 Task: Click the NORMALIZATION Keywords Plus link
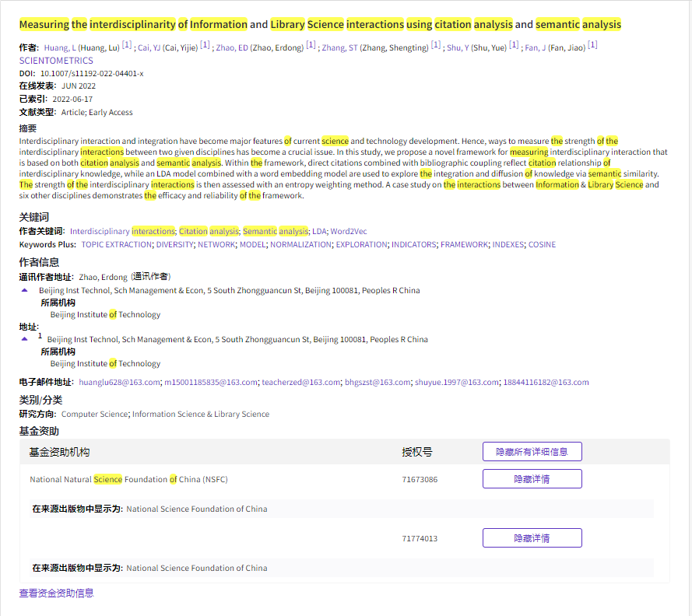coord(301,245)
